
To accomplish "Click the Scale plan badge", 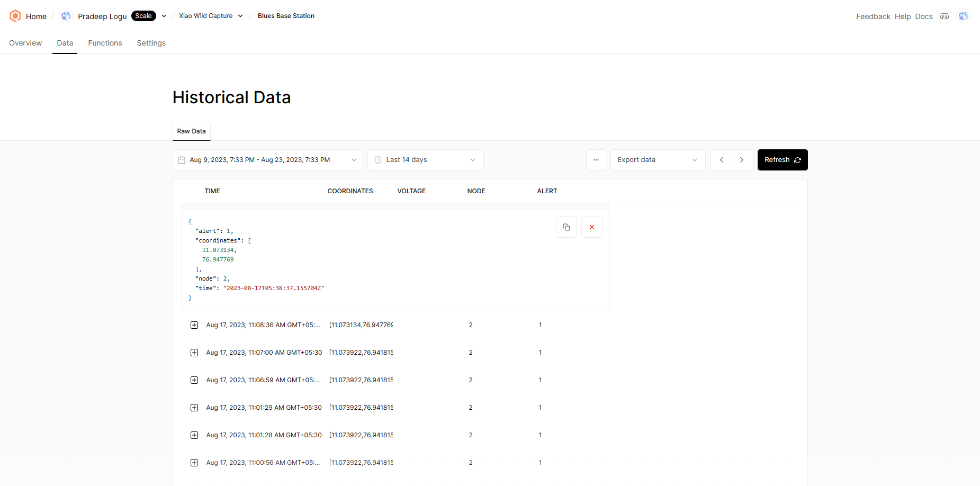I will coord(143,16).
